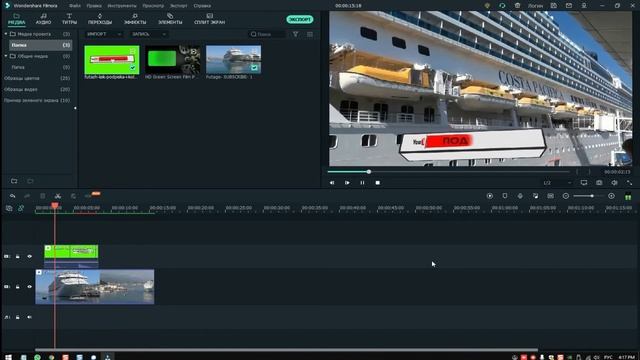The height and width of the screenshot is (360, 640).
Task: Take a snapshot with the camera icon
Action: pyautogui.click(x=599, y=183)
